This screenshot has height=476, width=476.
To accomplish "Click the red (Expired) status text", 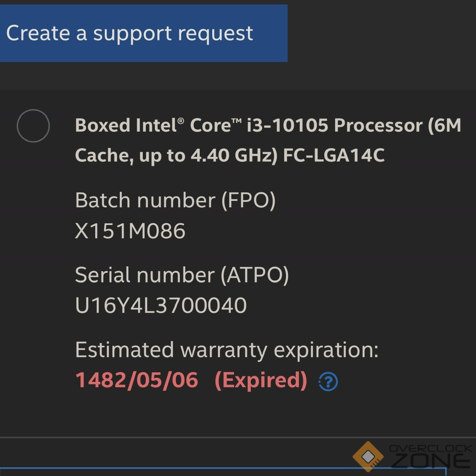I will (x=261, y=380).
